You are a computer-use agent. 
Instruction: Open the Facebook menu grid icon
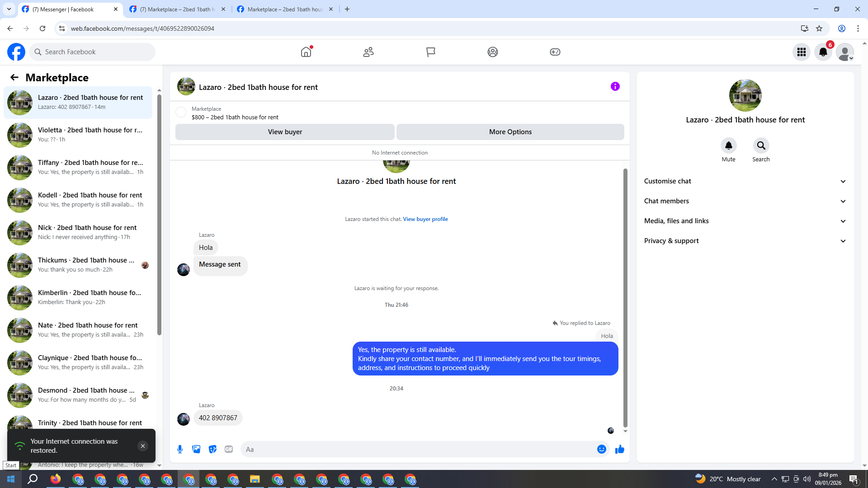pos(801,52)
